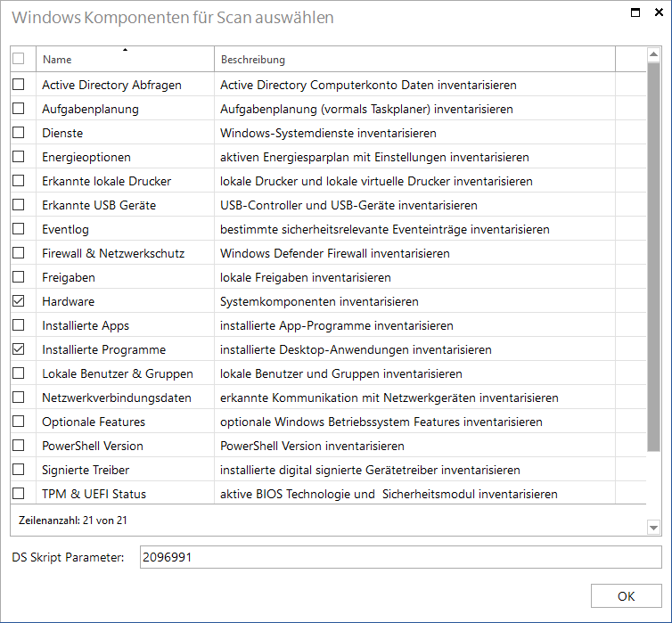Close the dialog window
The height and width of the screenshot is (623, 672).
tap(660, 12)
